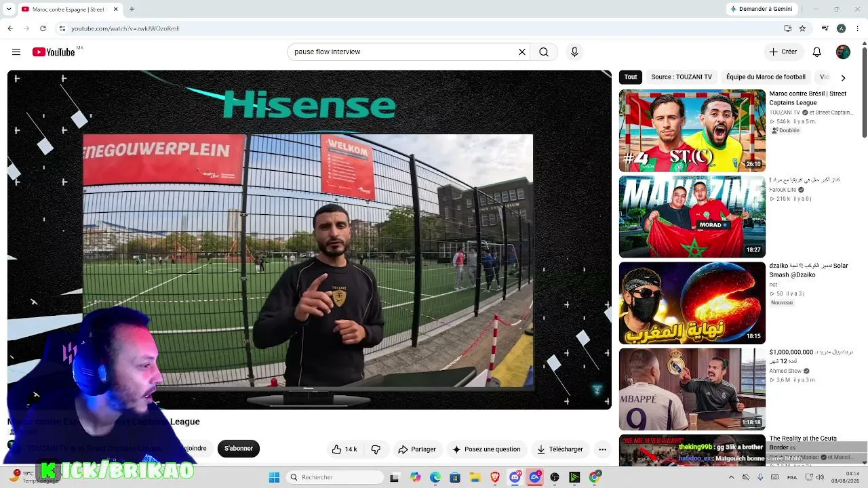Click the Windows taskbar Rechercher search box

tap(334, 478)
